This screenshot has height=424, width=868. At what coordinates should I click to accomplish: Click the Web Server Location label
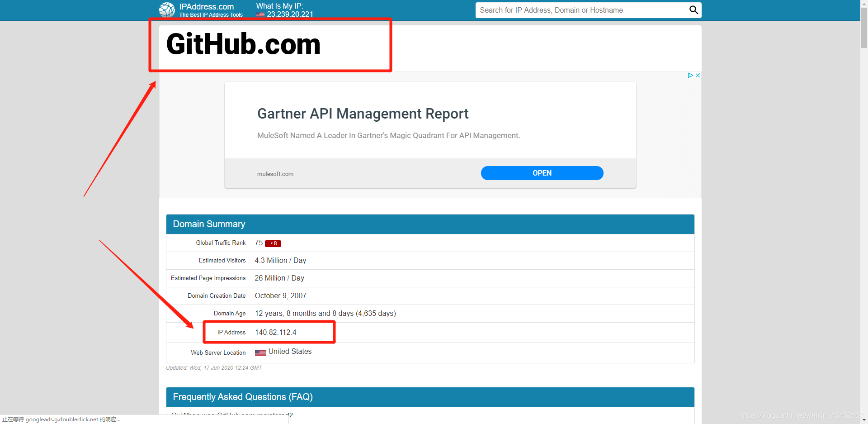tap(218, 353)
